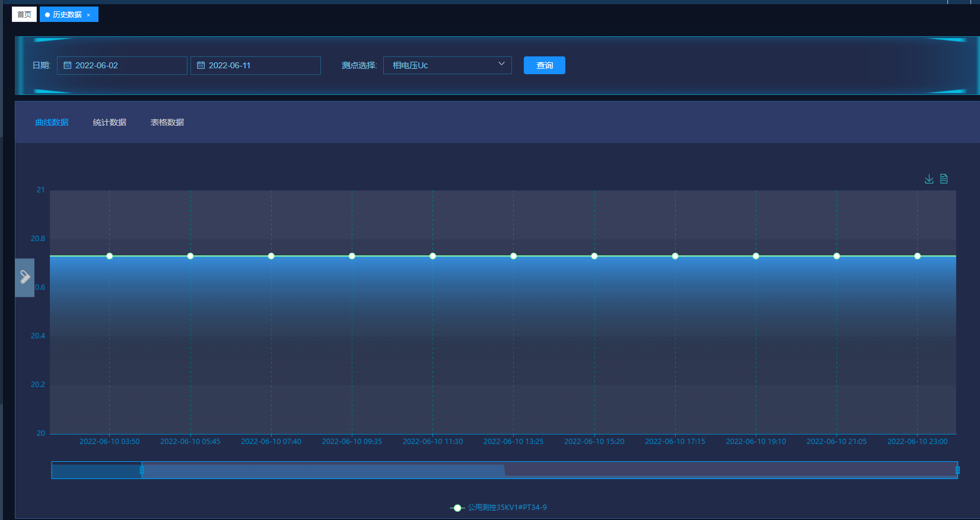Open the data view document icon
Image resolution: width=980 pixels, height=520 pixels.
coord(944,179)
